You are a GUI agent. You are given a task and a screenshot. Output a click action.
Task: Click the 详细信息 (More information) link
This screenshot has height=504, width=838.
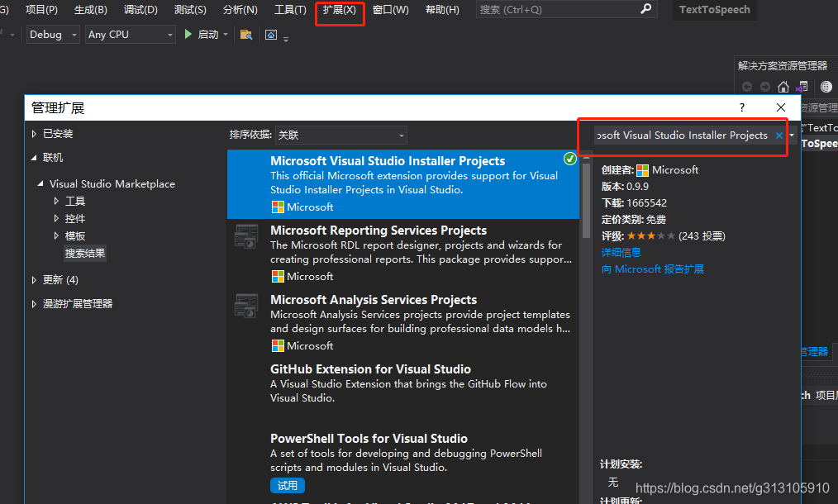621,252
